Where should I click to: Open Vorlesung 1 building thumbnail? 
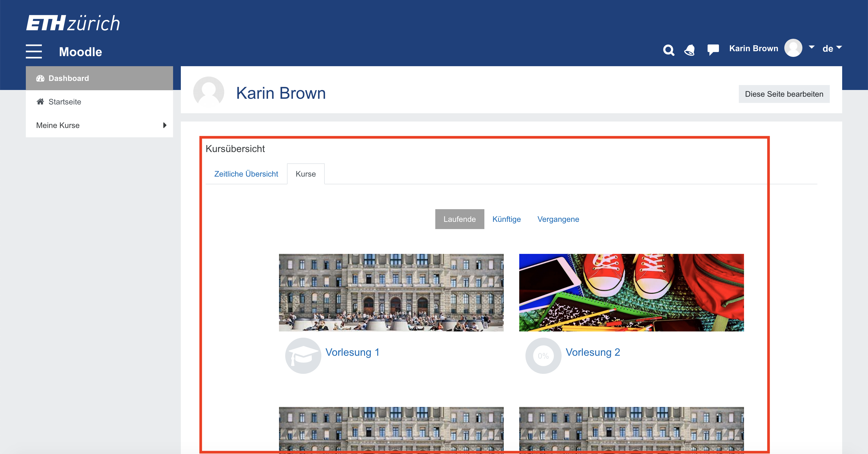coord(391,292)
